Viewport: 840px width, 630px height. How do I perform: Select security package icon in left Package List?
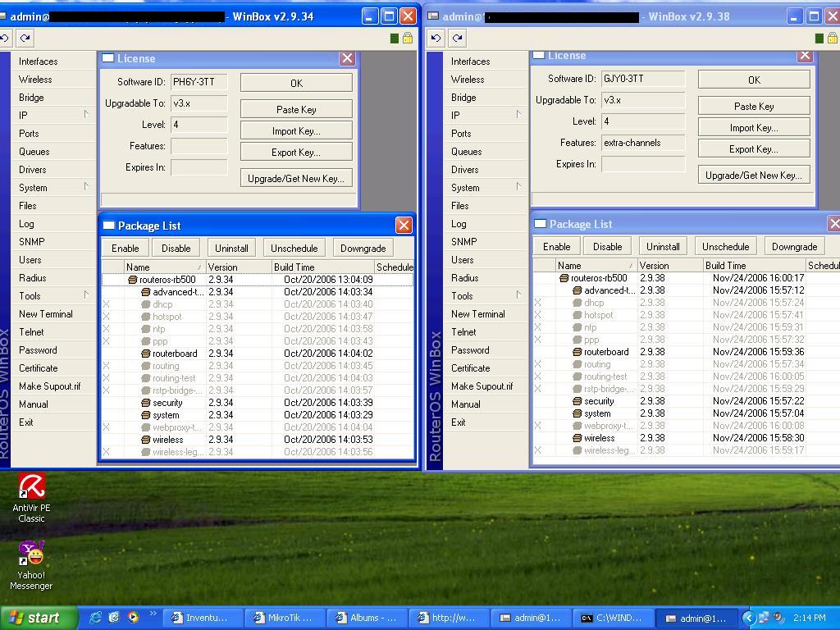[146, 403]
